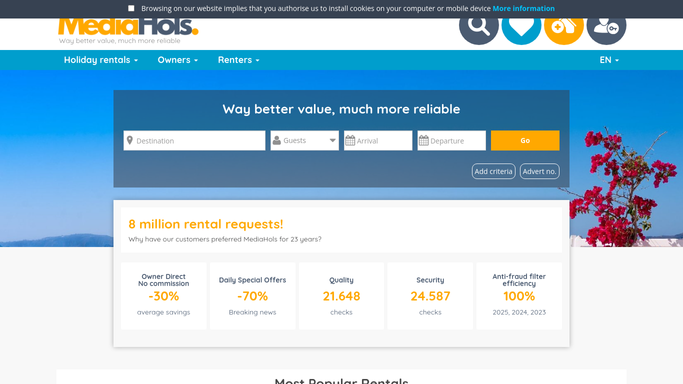Click the Advert no. button

pyautogui.click(x=539, y=171)
